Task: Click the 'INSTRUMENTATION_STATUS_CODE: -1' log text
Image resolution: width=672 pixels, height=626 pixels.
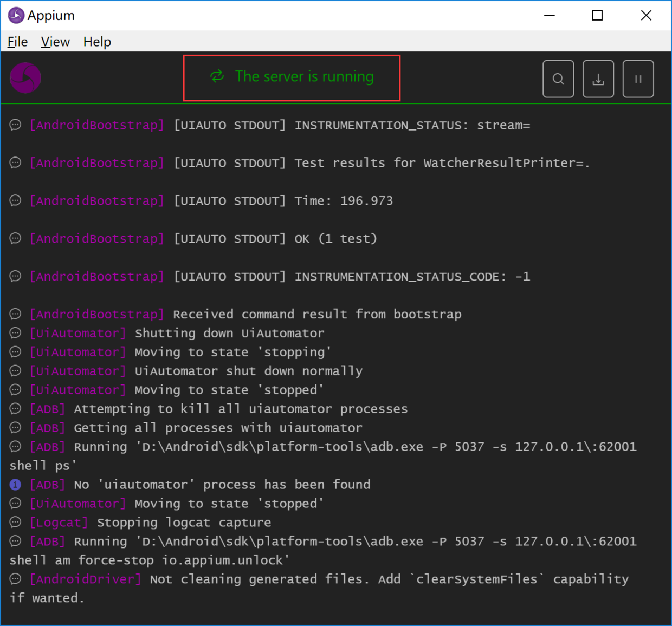Action: point(412,277)
